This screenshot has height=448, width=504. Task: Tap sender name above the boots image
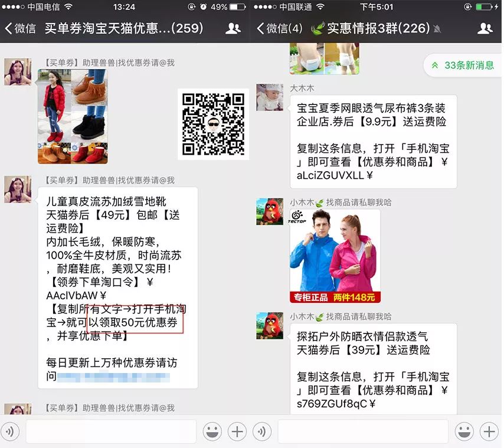tap(109, 63)
